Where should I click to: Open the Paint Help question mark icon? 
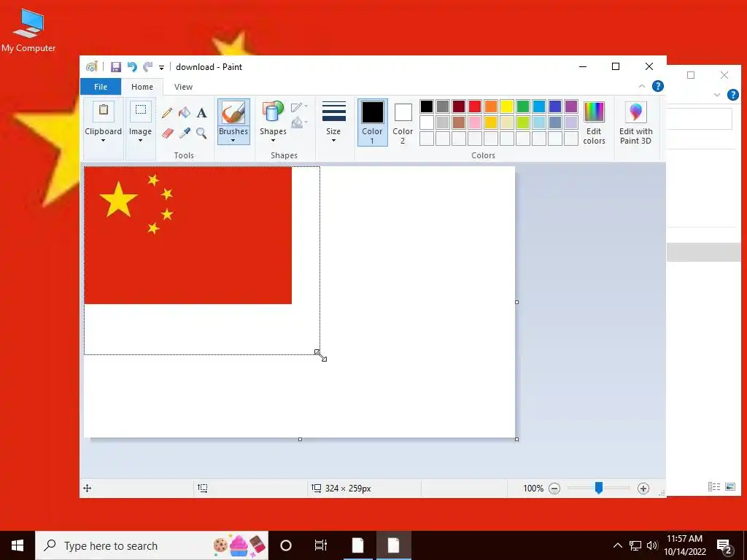(658, 86)
